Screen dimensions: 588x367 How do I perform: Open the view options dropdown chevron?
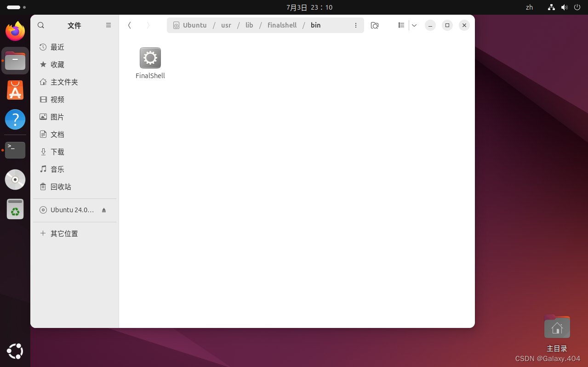point(413,25)
